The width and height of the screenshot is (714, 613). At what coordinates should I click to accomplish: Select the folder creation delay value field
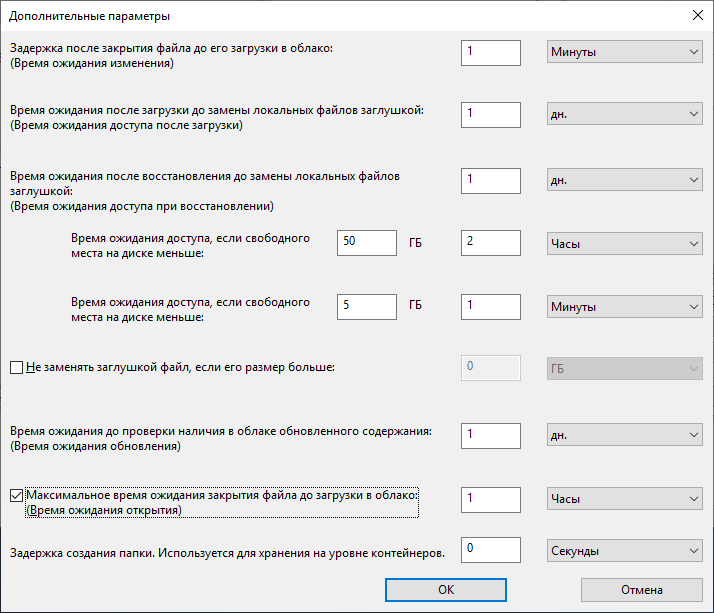pos(490,550)
